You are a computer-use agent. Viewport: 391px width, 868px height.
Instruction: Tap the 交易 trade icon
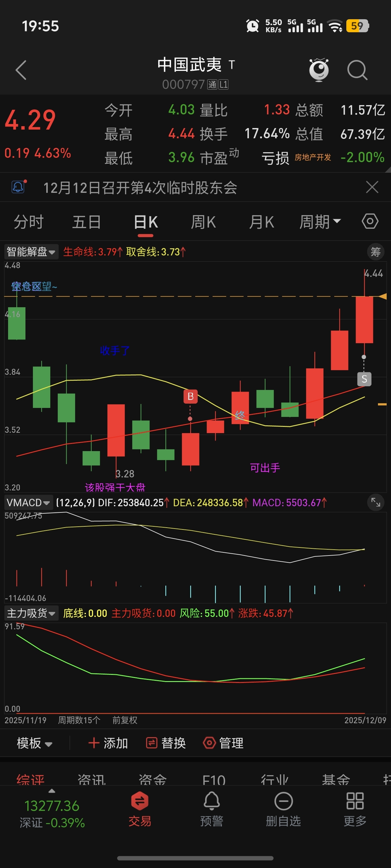(140, 809)
